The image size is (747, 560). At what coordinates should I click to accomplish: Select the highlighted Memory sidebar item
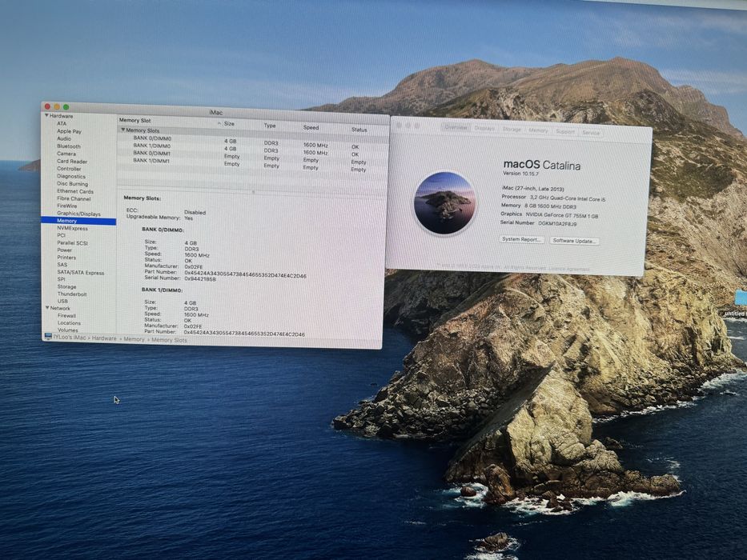(x=78, y=221)
